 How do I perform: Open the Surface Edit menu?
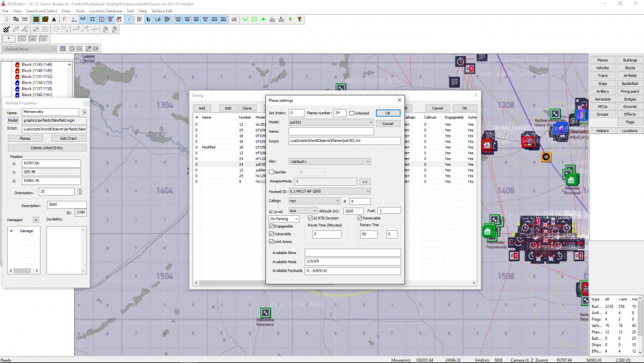[161, 11]
